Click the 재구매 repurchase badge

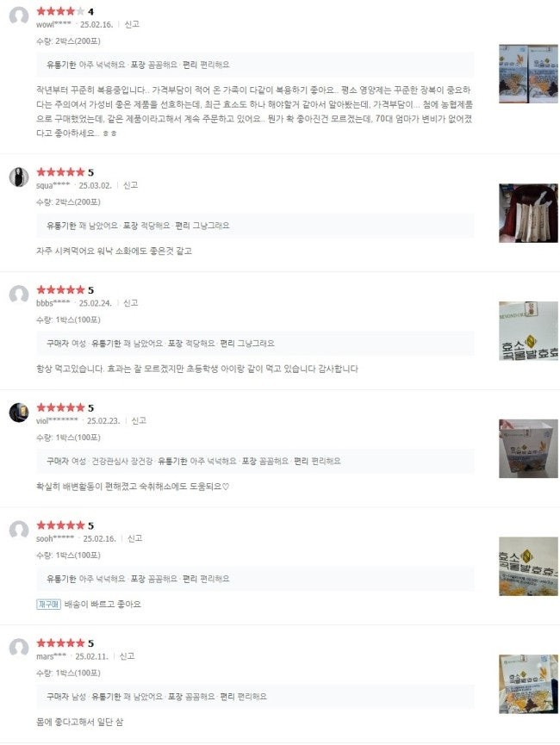(x=48, y=604)
